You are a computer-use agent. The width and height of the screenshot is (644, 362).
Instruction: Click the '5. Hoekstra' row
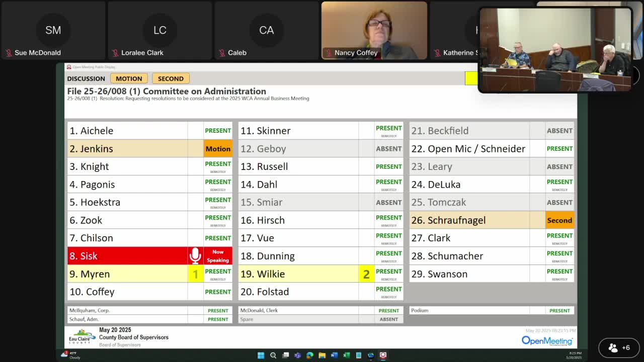pyautogui.click(x=150, y=202)
